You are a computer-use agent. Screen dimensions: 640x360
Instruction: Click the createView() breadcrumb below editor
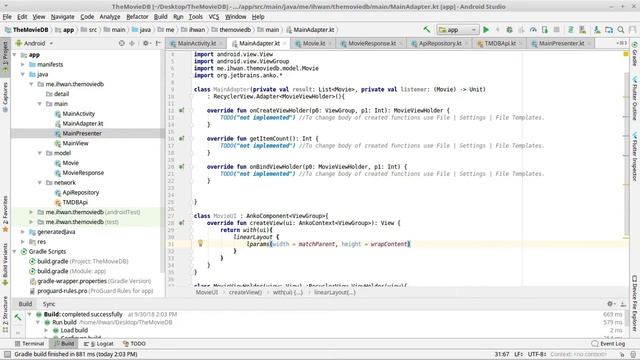point(245,292)
